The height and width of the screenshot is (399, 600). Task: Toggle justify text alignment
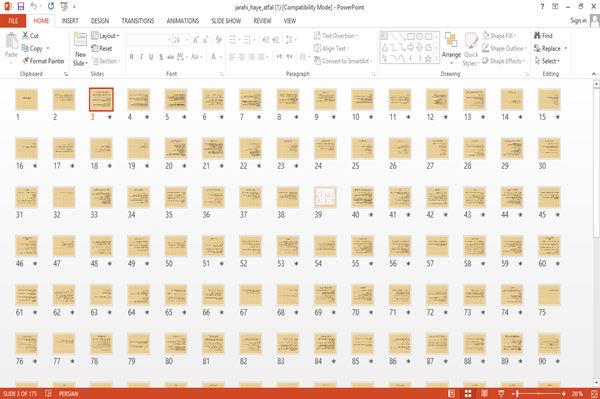(261, 57)
